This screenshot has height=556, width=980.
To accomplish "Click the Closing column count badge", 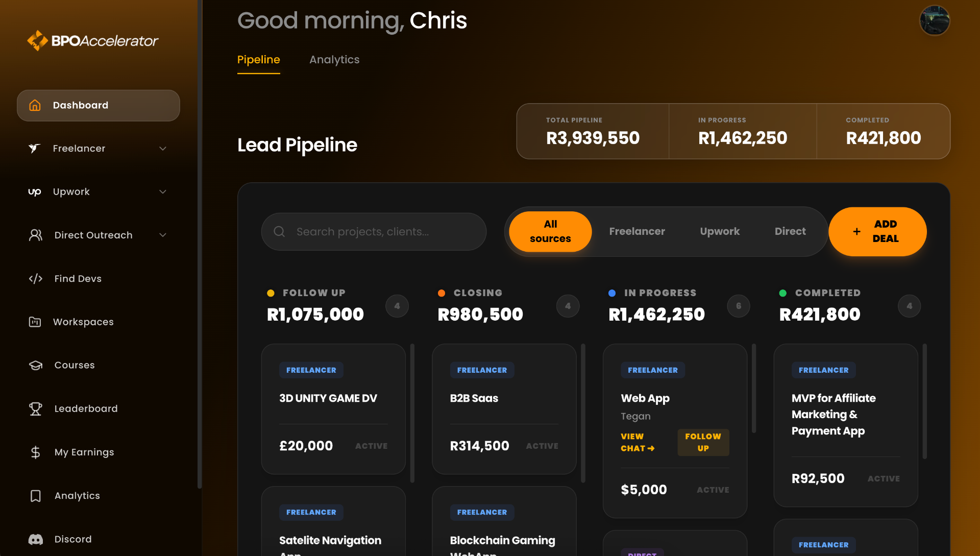I will pyautogui.click(x=568, y=306).
